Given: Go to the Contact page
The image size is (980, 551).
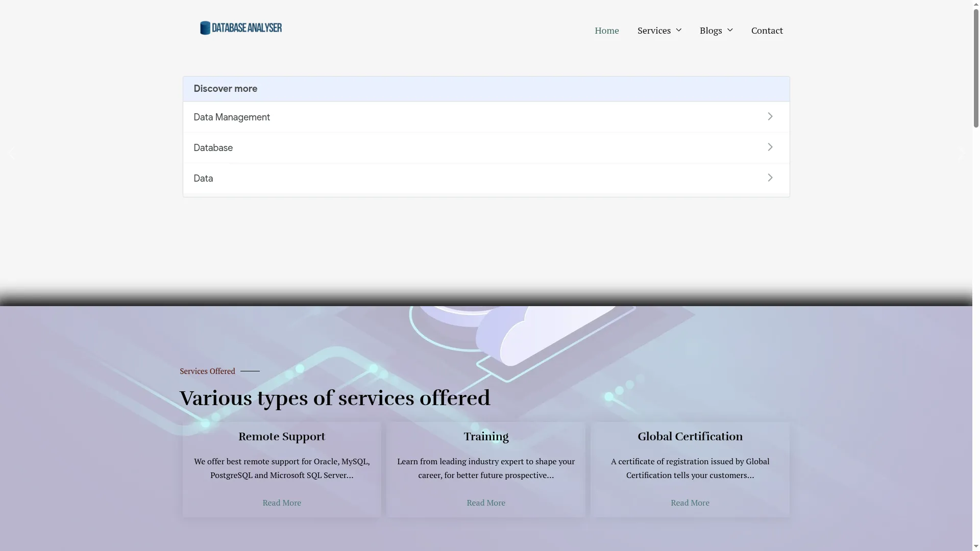Looking at the screenshot, I should pyautogui.click(x=767, y=31).
